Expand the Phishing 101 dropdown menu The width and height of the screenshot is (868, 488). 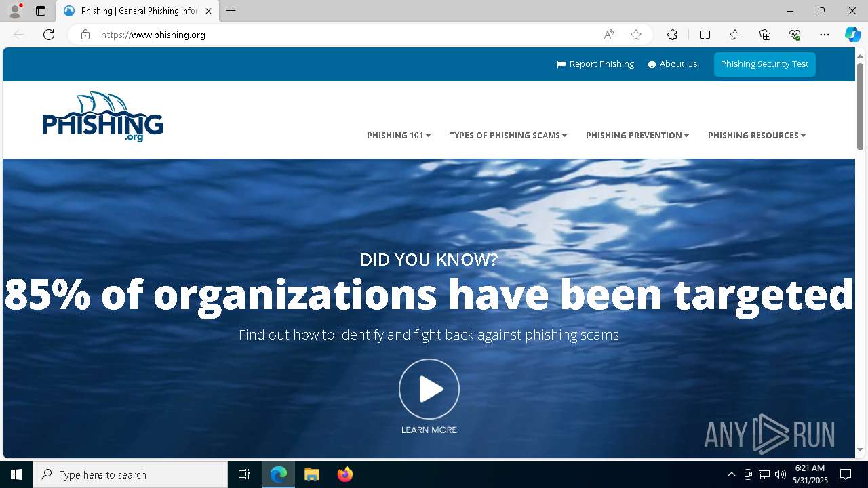tap(399, 136)
